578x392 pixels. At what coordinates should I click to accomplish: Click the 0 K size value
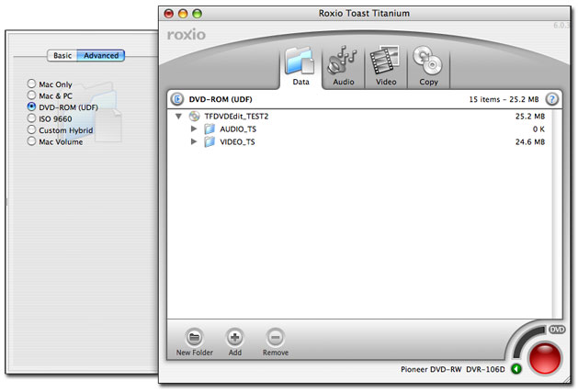538,129
